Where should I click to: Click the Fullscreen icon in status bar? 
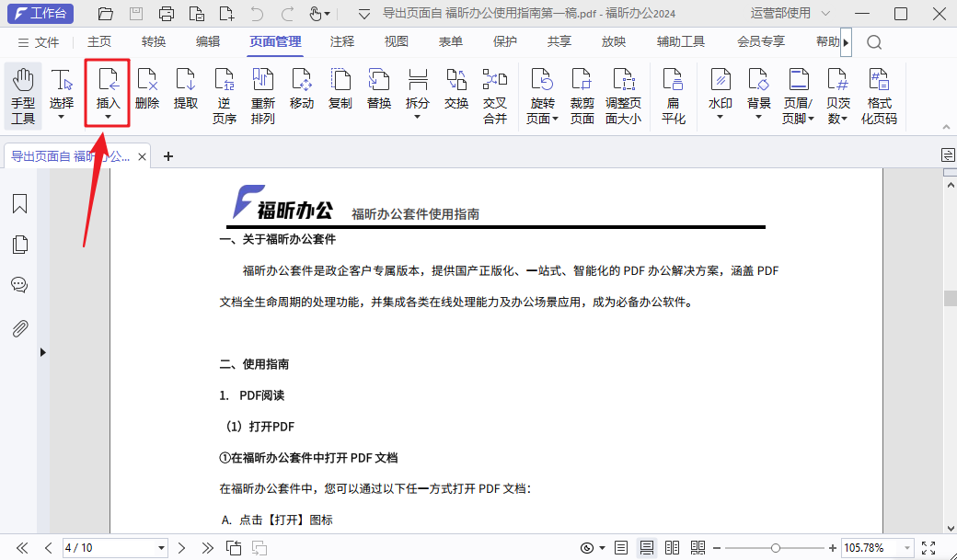[x=928, y=548]
